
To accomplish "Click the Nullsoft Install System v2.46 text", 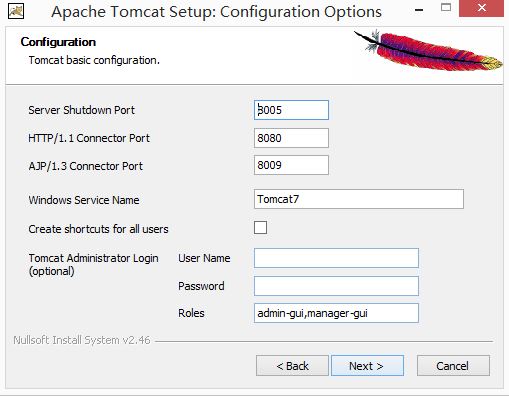I will click(x=82, y=340).
